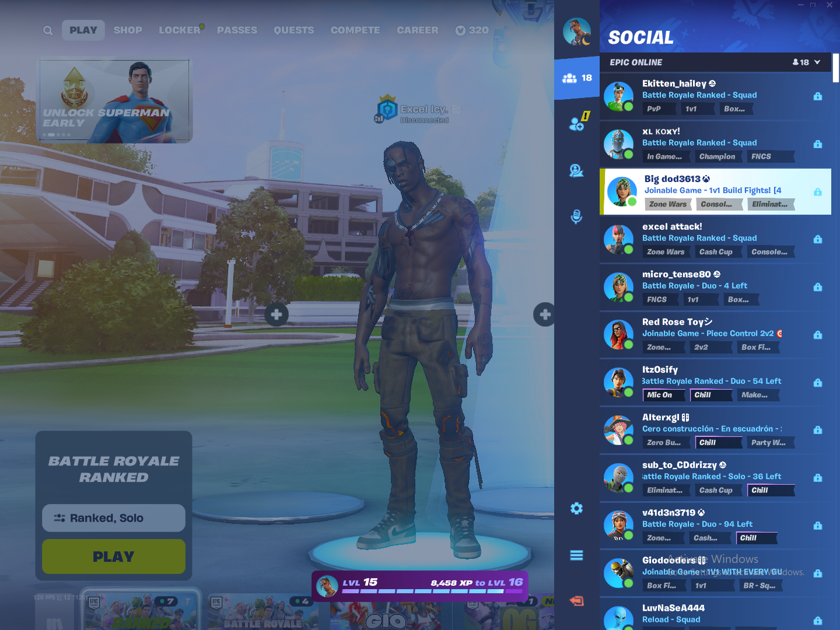The image size is (840, 630).
Task: Click the Champion tag under XL KOXY!
Action: [717, 157]
